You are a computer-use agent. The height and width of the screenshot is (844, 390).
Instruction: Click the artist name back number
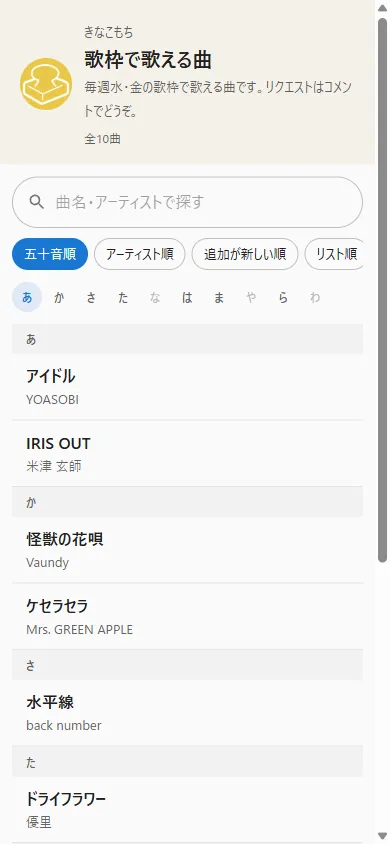point(63,726)
